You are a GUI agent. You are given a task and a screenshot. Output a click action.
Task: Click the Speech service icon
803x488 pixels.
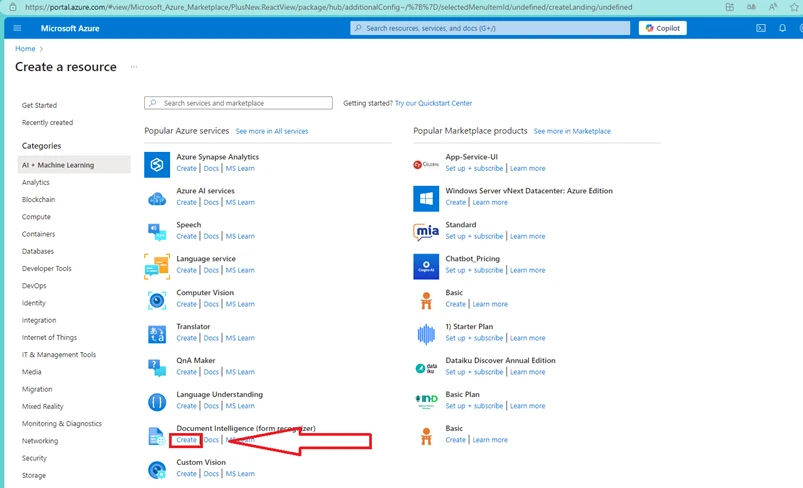[157, 232]
